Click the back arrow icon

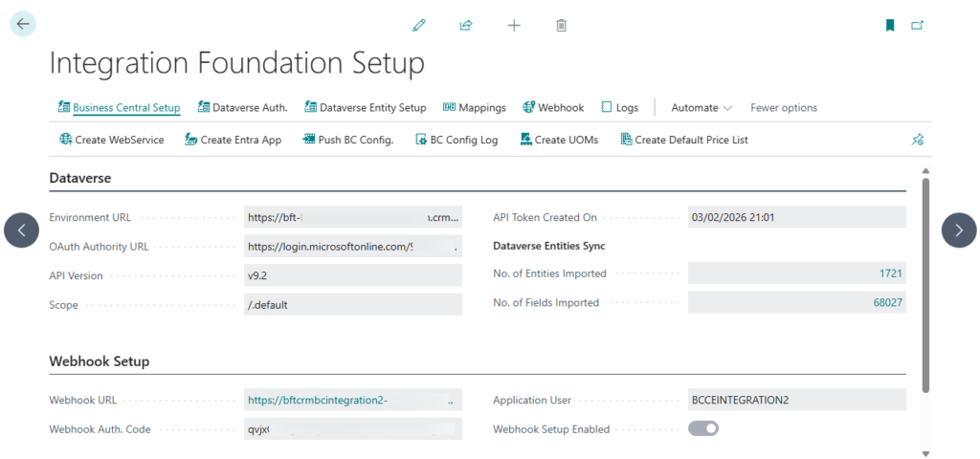(23, 24)
